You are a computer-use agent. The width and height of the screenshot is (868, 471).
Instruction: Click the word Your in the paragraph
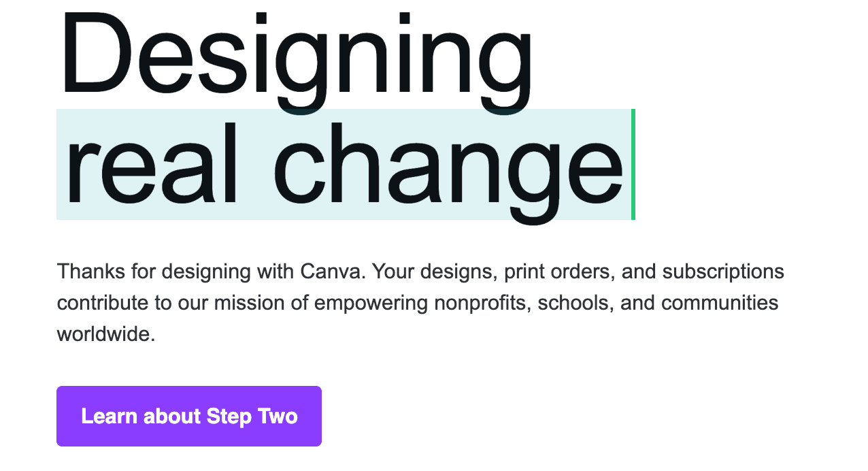(394, 272)
